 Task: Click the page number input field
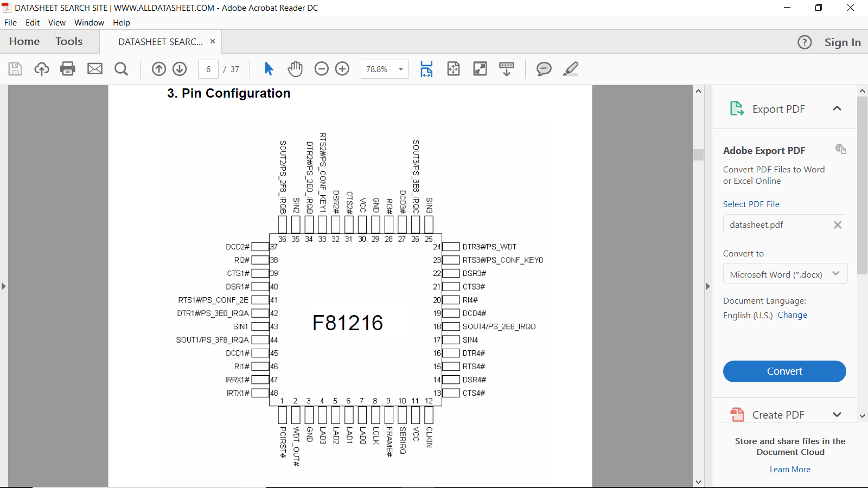(208, 69)
